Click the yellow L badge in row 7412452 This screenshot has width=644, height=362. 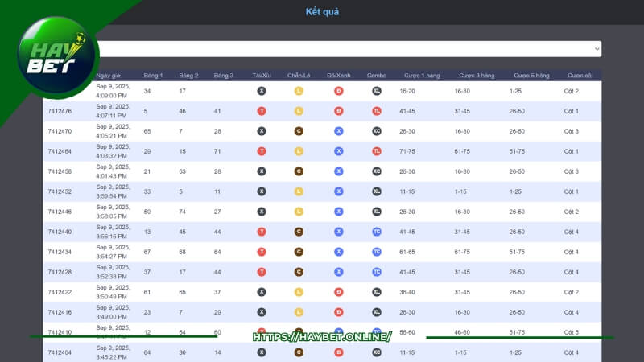pyautogui.click(x=299, y=191)
